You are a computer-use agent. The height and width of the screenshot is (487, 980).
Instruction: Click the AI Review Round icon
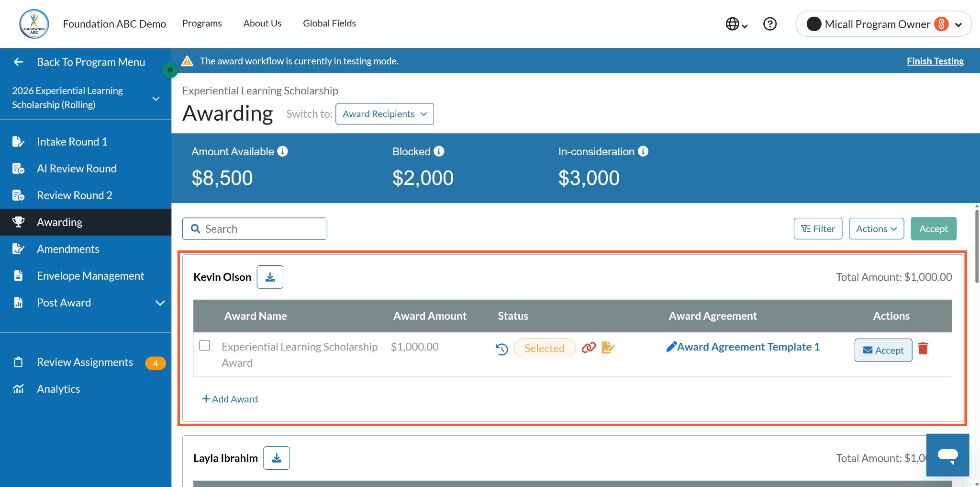tap(18, 169)
